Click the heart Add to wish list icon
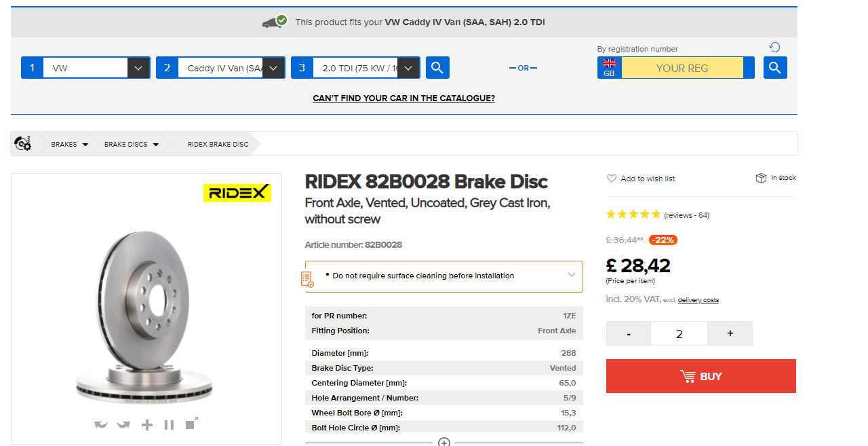 tap(612, 179)
